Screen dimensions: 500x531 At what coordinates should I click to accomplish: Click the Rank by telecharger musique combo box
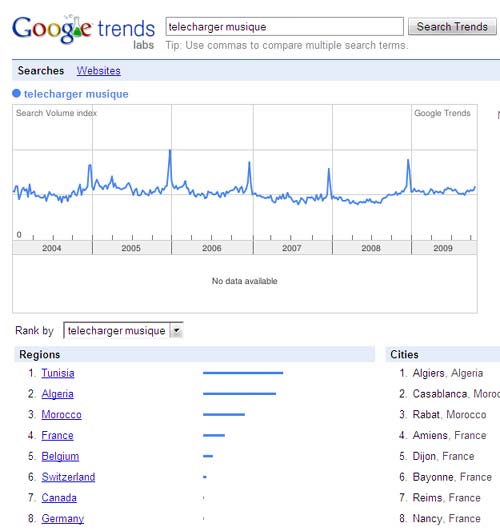tap(123, 331)
